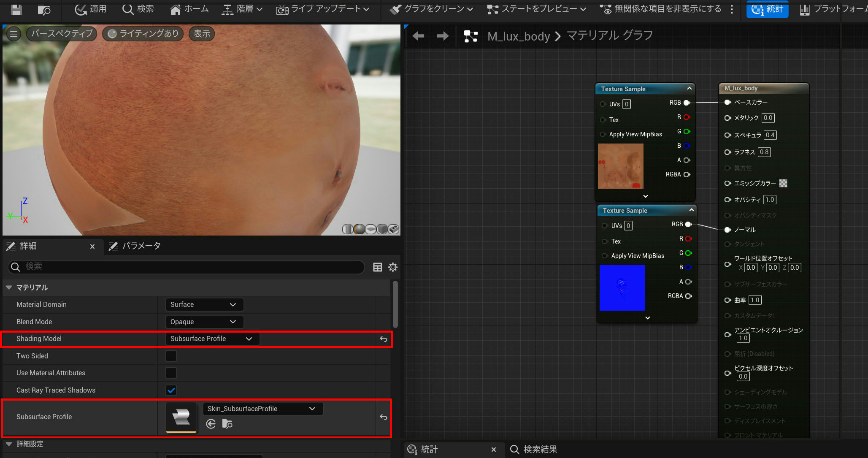868x458 pixels.
Task: Enable the Two Sided checkbox
Action: (171, 356)
